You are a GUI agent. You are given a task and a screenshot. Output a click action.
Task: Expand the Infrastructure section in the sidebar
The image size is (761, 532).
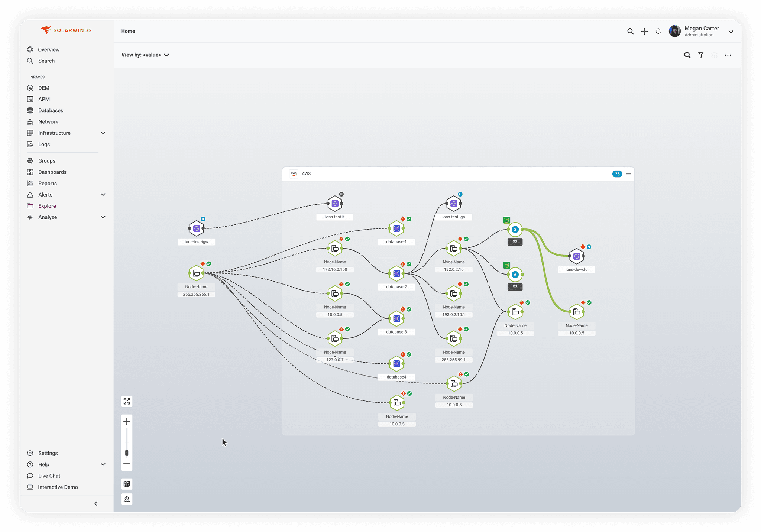click(103, 133)
